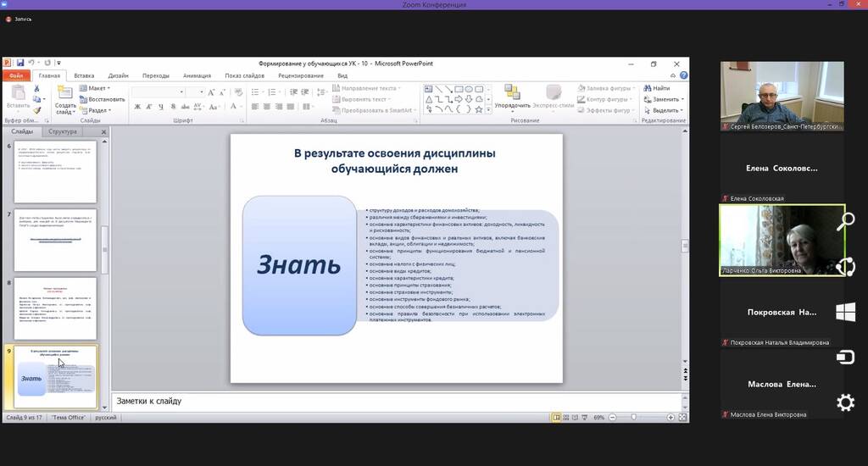Viewport: 868px width, 466px height.
Task: Switch to Структура outline pane tab
Action: [63, 131]
